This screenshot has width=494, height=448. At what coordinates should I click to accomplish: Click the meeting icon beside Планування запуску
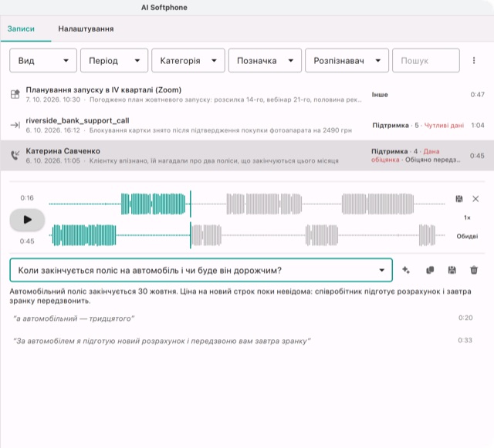coord(15,94)
